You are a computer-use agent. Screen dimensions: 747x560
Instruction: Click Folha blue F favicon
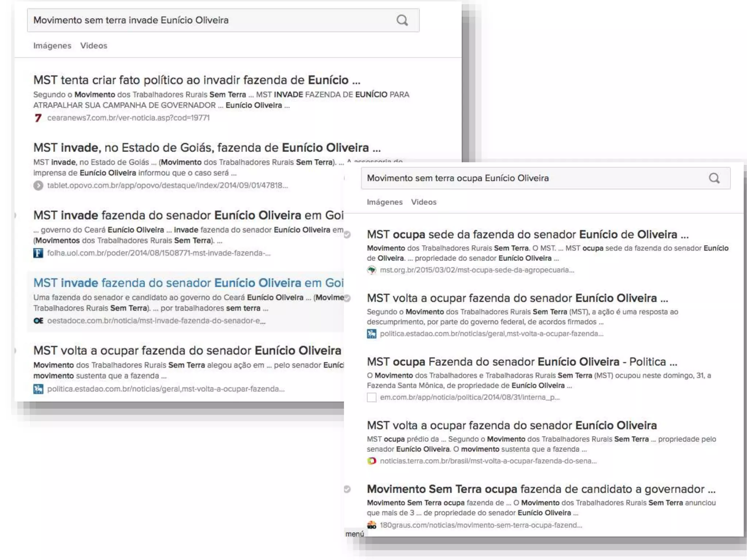38,253
